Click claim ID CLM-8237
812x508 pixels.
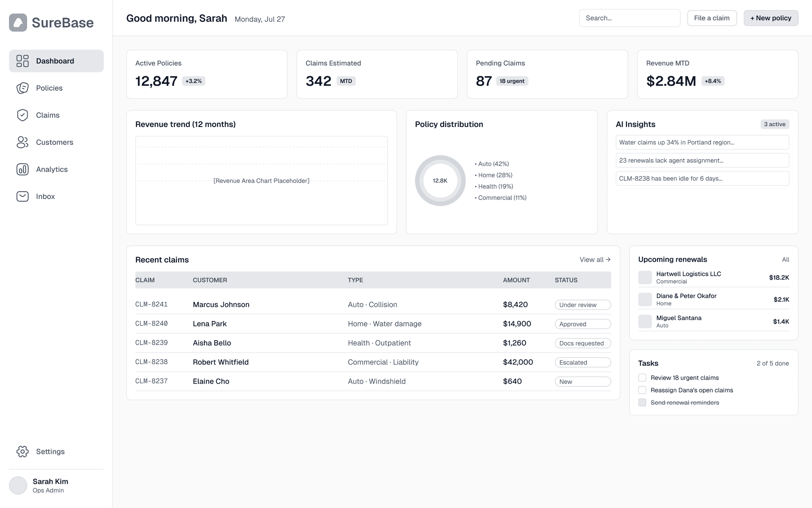tap(152, 381)
